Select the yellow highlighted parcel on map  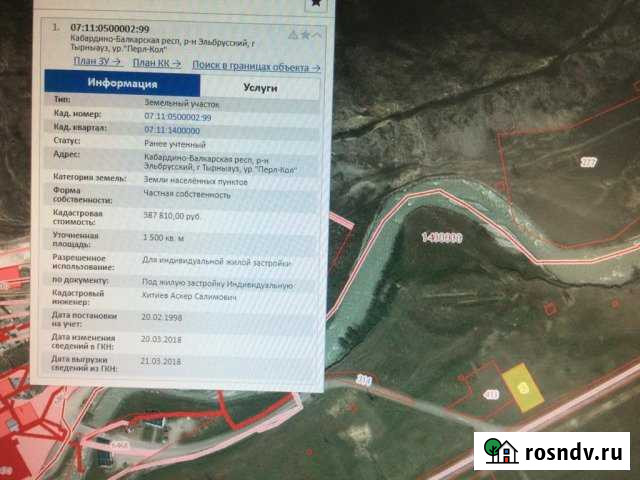522,386
